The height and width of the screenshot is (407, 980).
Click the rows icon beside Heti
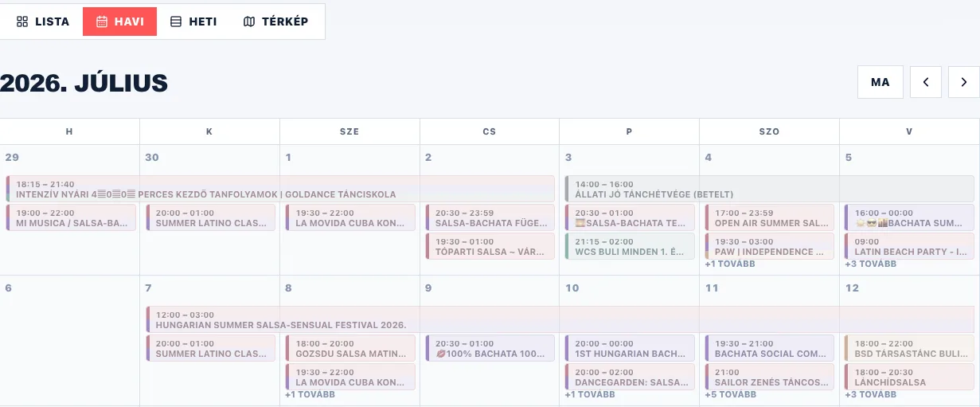click(x=176, y=22)
